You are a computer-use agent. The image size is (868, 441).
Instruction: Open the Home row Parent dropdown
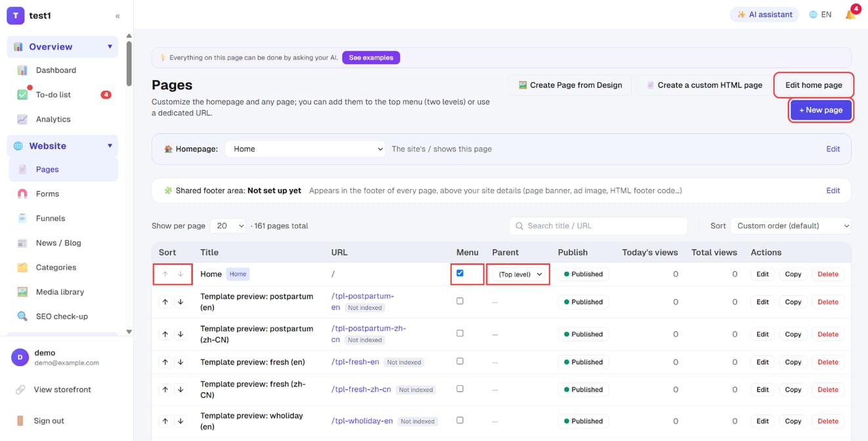point(519,274)
